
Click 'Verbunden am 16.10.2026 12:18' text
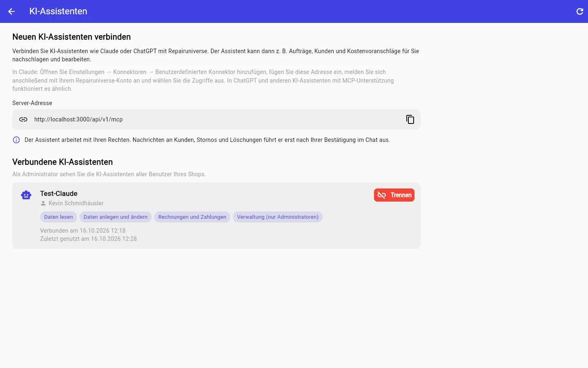(83, 231)
